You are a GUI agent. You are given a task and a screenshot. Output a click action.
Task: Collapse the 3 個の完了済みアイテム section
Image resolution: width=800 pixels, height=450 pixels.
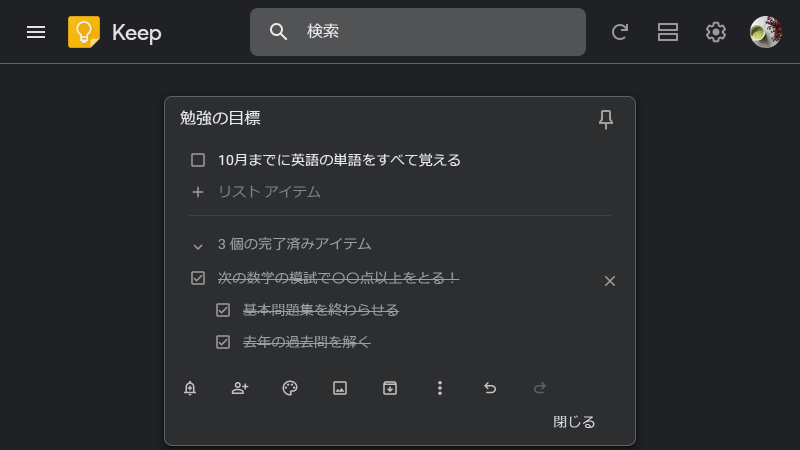(x=198, y=246)
